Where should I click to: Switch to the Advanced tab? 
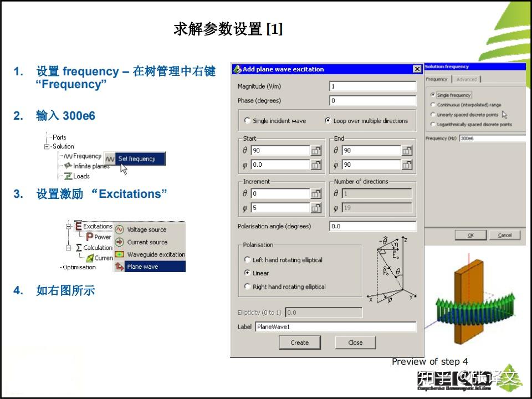468,79
